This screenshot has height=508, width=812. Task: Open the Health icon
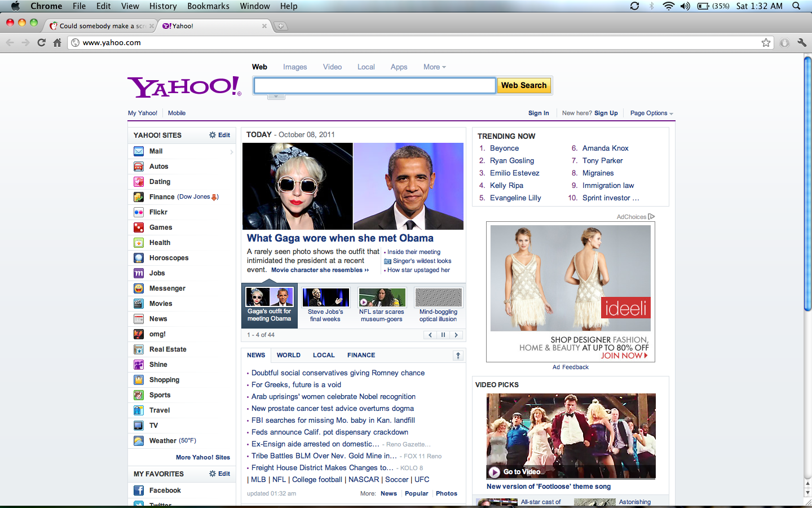tap(139, 243)
